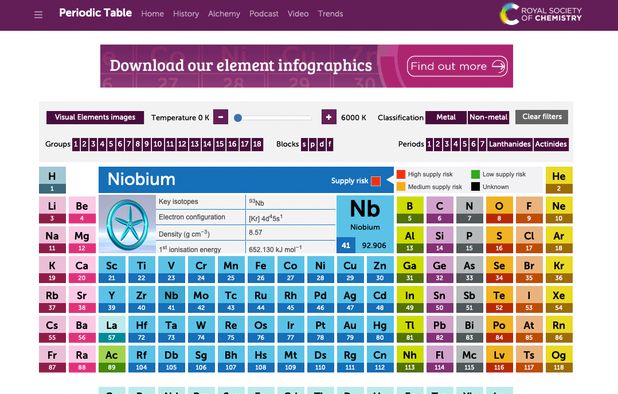Viewport: 618px width, 394px height.
Task: Open the Alchemy nav link
Action: [224, 14]
